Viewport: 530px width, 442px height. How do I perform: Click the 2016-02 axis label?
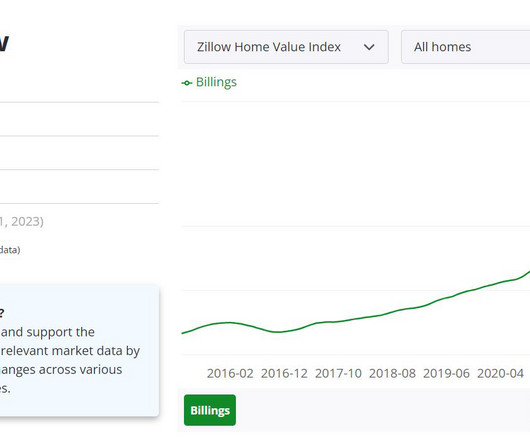tap(230, 373)
